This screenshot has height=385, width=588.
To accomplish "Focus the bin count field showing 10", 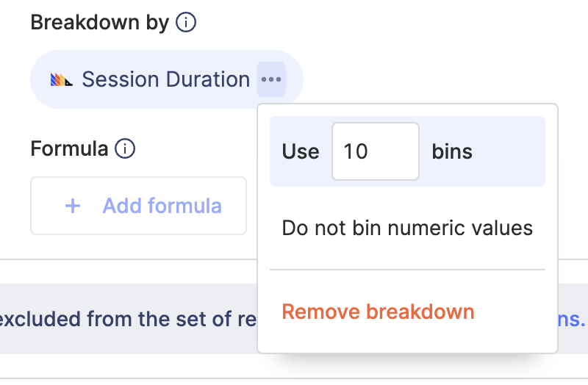I will coord(375,151).
